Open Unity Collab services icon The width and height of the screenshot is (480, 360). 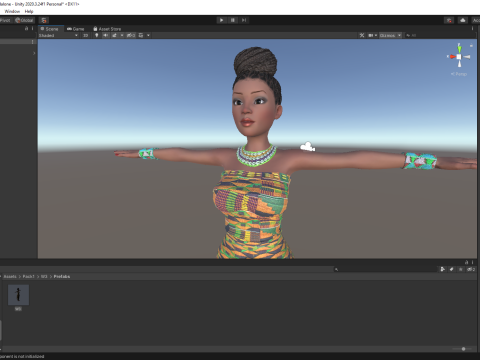[449, 20]
